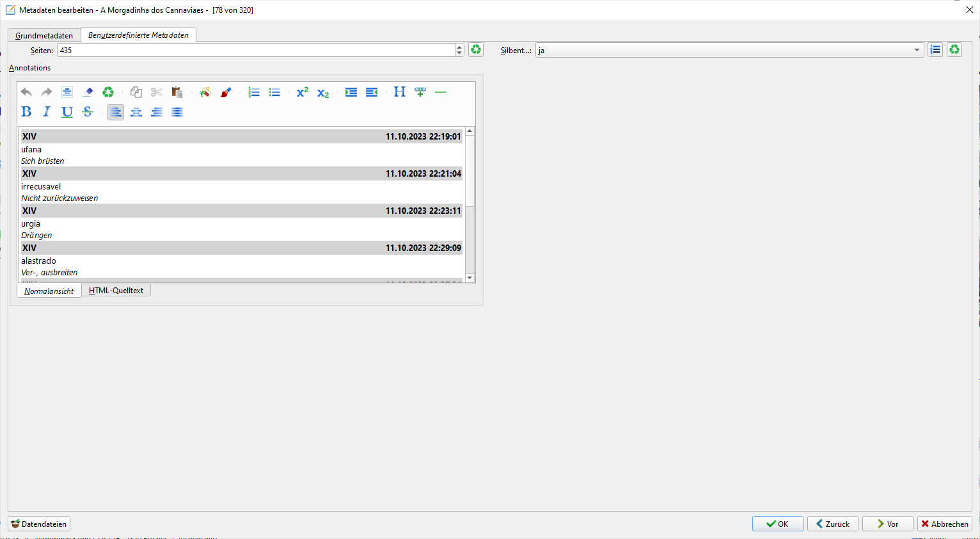Click the timestamp 11.10.2023 22:29:09

423,248
